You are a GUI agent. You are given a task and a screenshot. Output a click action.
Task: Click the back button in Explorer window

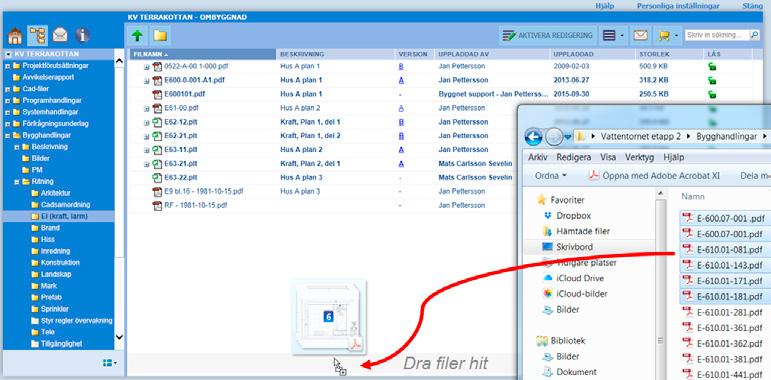534,136
